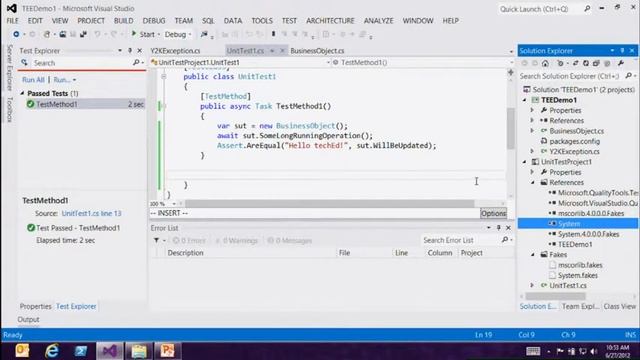Open the UnitTest1.cs line 13 source link
Screen dimensions: 640x360
tap(91, 213)
